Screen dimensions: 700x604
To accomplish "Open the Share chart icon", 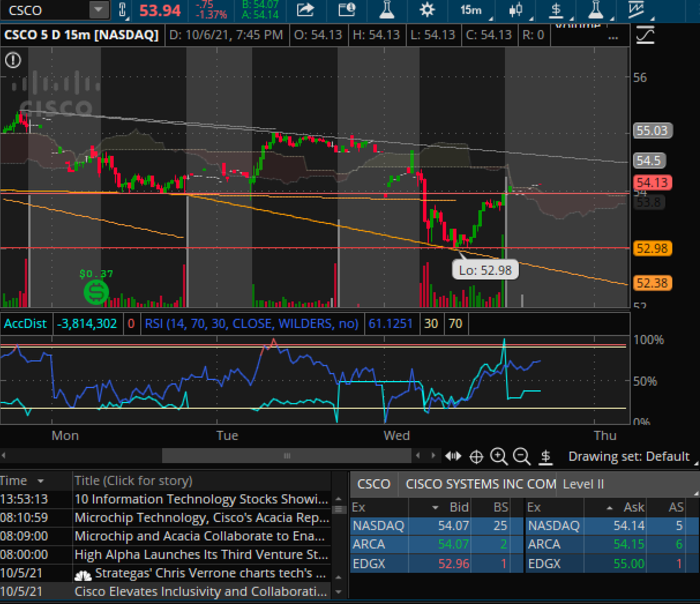I will (305, 10).
